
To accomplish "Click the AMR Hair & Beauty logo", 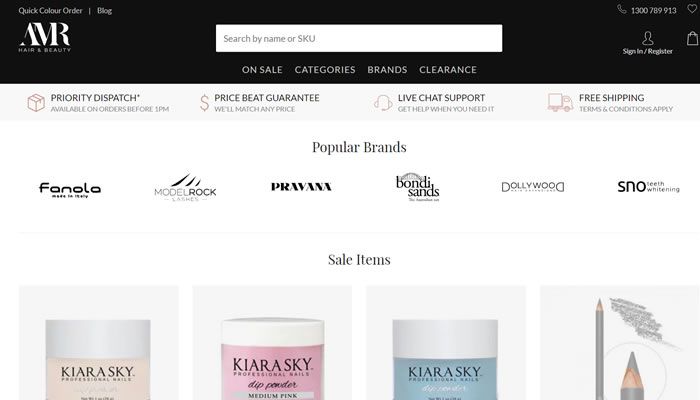I will [45, 38].
